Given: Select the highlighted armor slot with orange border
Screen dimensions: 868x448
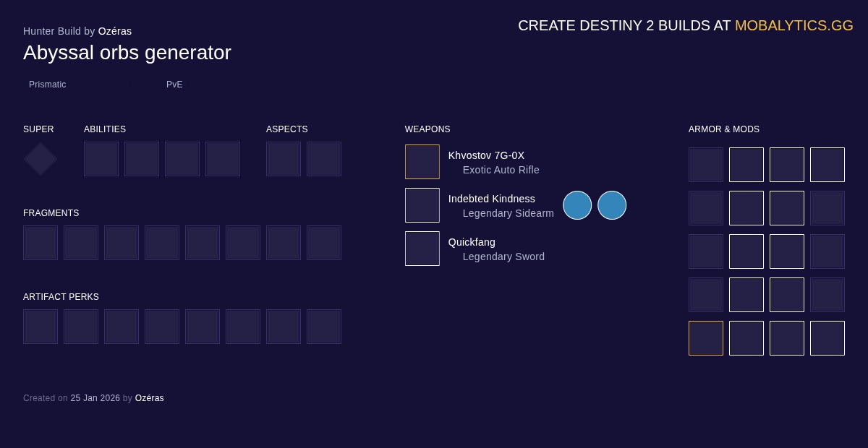Looking at the screenshot, I should point(705,338).
